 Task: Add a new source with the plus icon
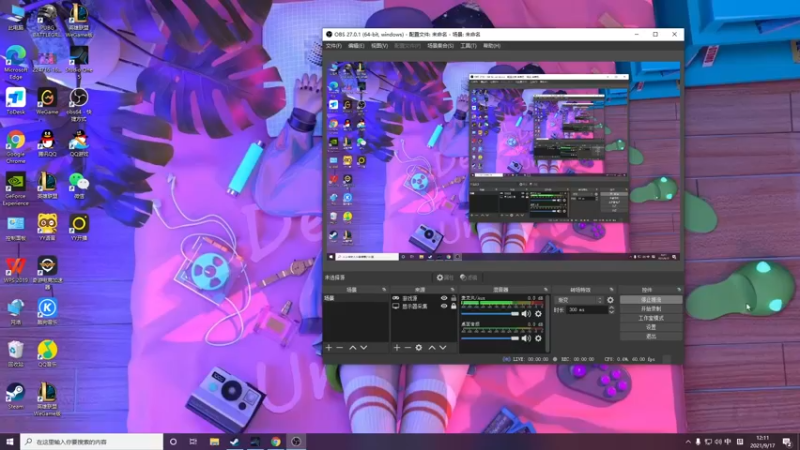pos(397,347)
